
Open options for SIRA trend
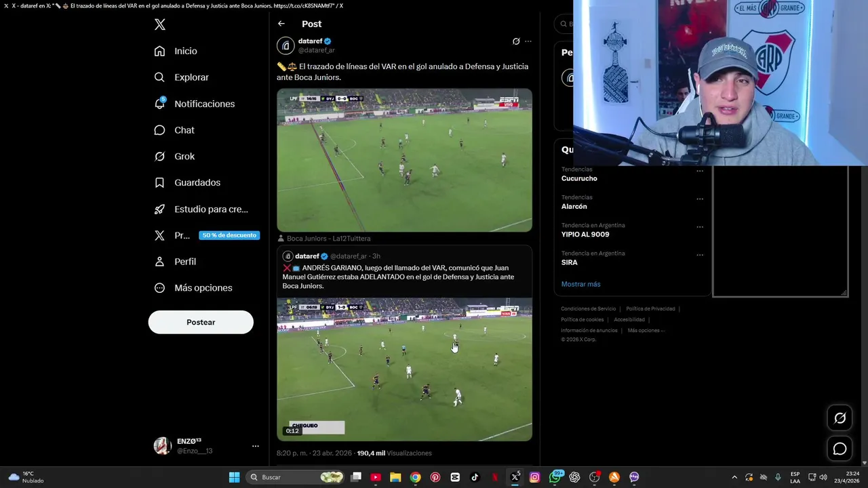click(x=700, y=255)
